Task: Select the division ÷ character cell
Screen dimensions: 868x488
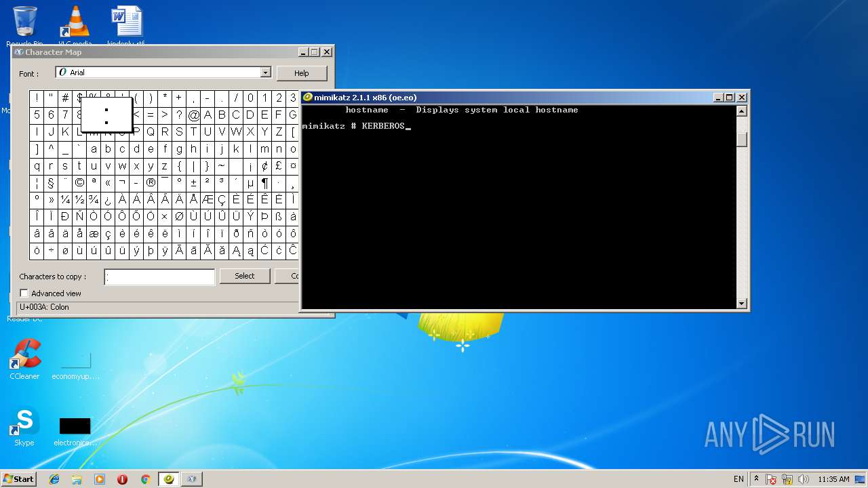Action: tap(51, 251)
